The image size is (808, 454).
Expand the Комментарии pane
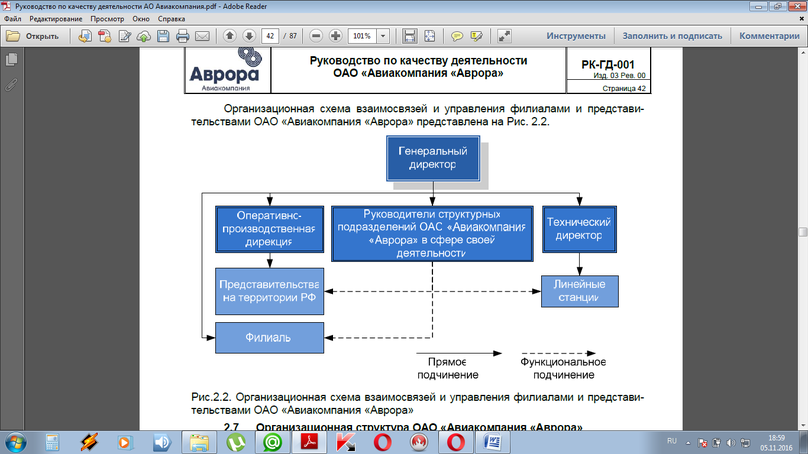tap(769, 36)
